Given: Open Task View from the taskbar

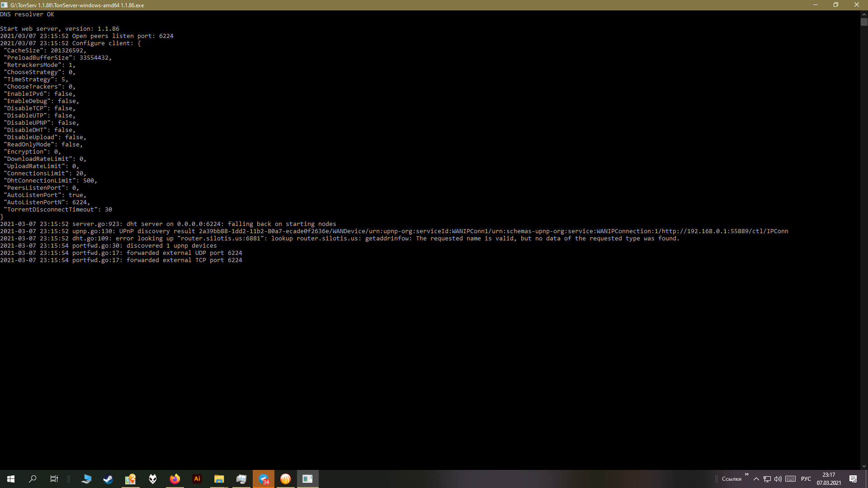Looking at the screenshot, I should coord(54,479).
